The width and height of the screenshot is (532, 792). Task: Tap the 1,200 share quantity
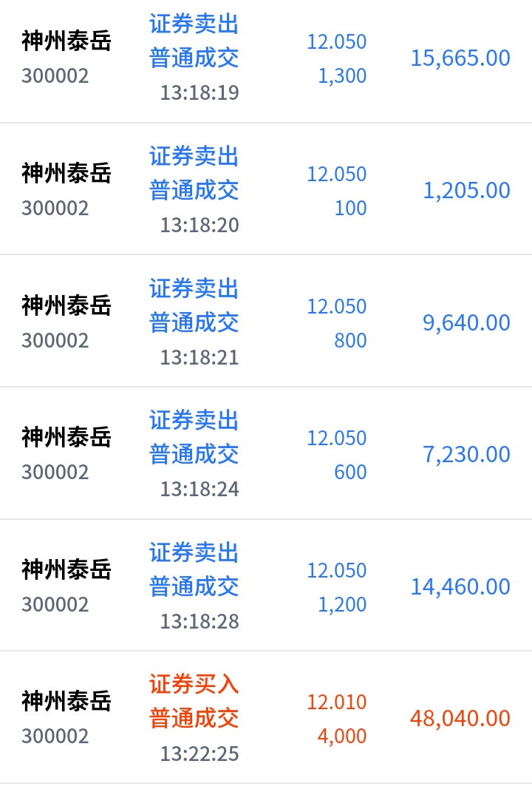(342, 605)
